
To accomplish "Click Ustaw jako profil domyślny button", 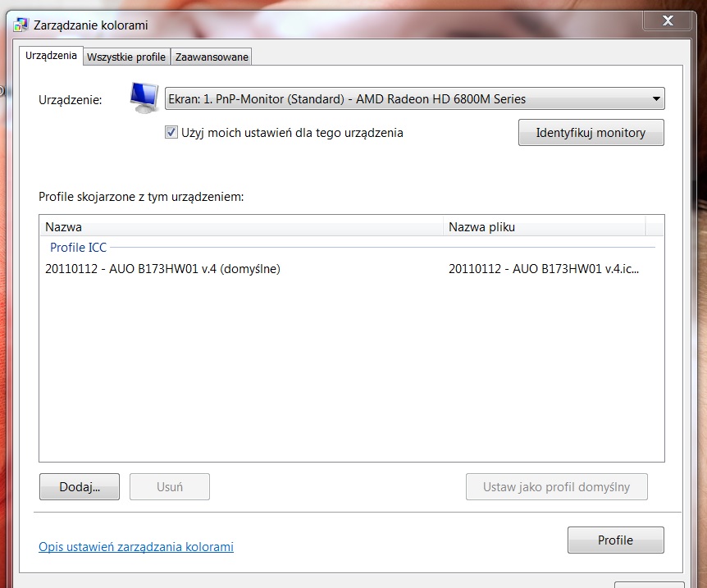I will click(x=556, y=486).
